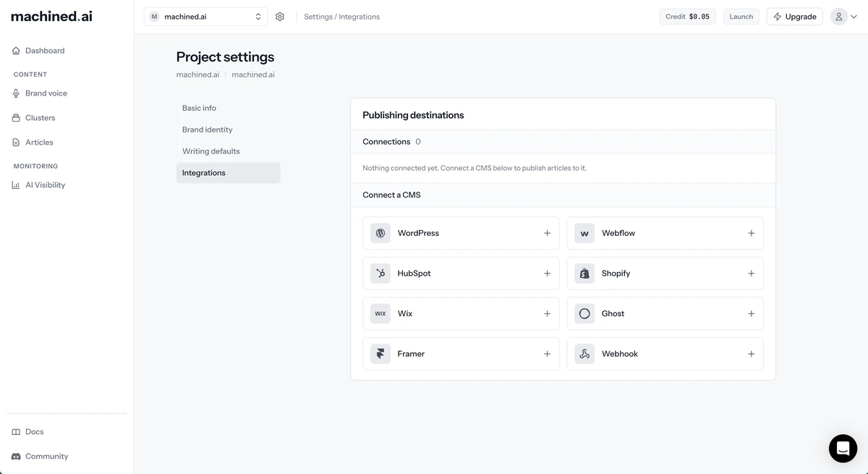Click the Webflow logo icon
868x474 pixels.
click(x=584, y=233)
